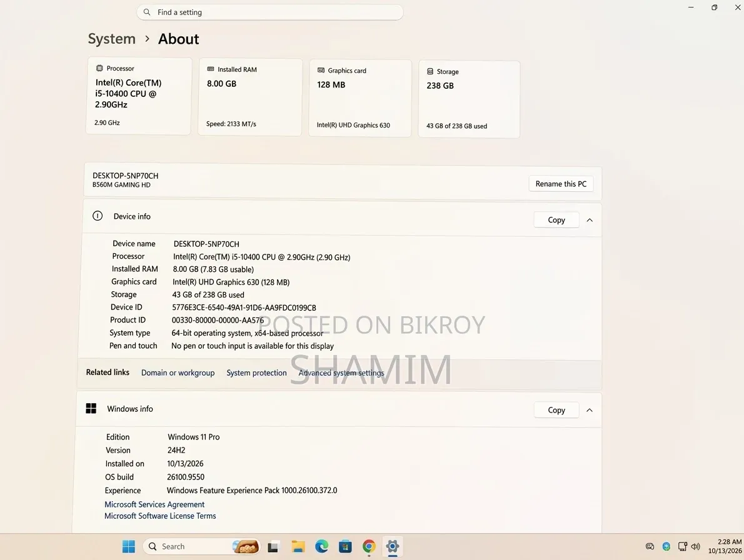Viewport: 744px width, 560px height.
Task: Collapse the Windows info section
Action: coord(590,410)
